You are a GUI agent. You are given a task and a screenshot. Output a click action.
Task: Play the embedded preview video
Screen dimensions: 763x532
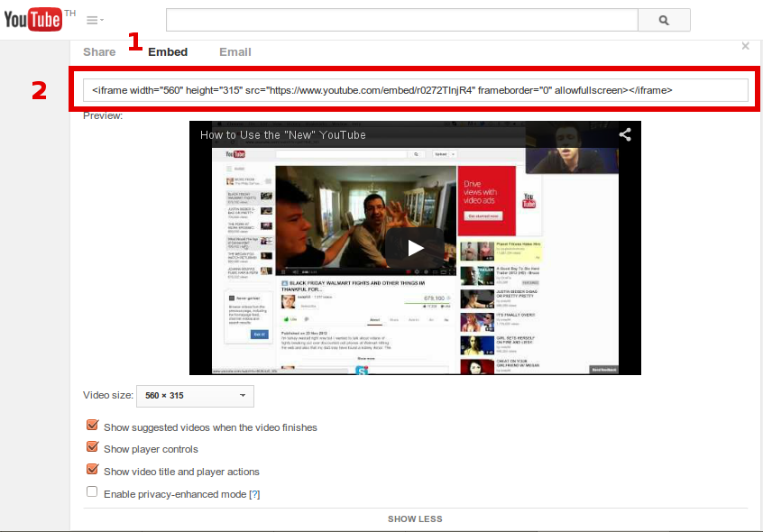click(415, 247)
